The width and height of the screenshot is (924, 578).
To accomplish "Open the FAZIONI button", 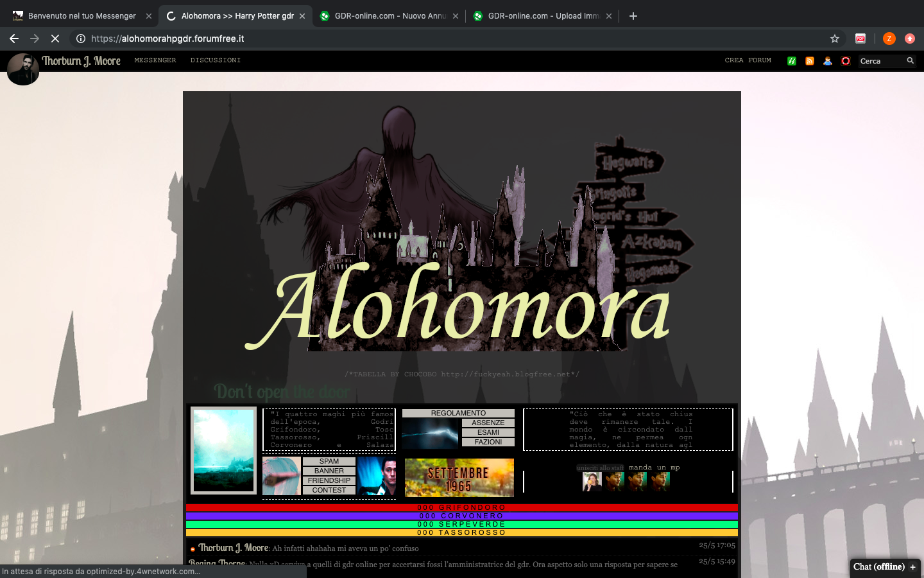I will tap(488, 442).
